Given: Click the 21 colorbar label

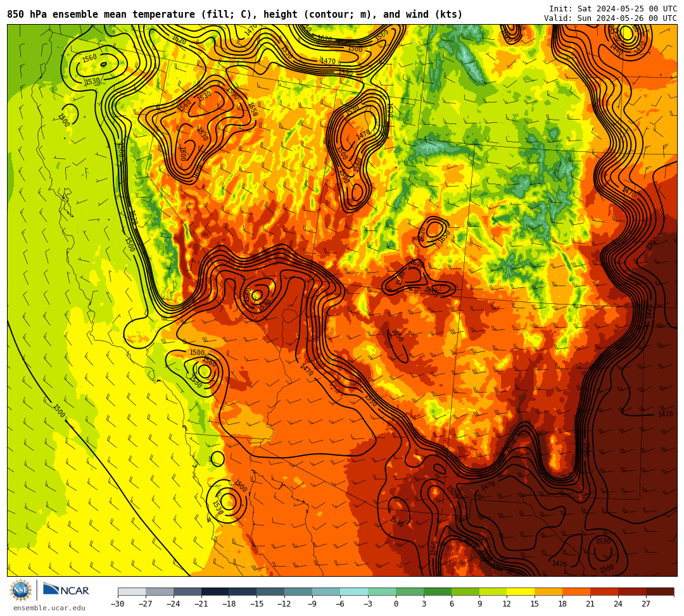Looking at the screenshot, I should tap(591, 604).
